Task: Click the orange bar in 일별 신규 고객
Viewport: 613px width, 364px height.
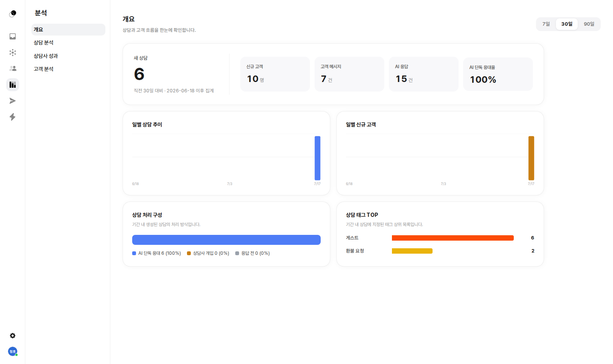Action: click(x=531, y=158)
